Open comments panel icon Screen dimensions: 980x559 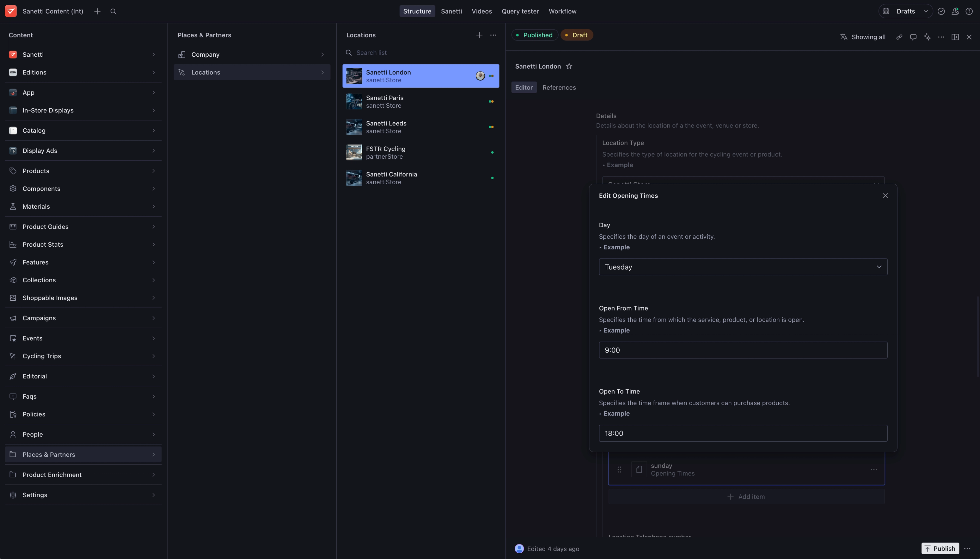913,37
